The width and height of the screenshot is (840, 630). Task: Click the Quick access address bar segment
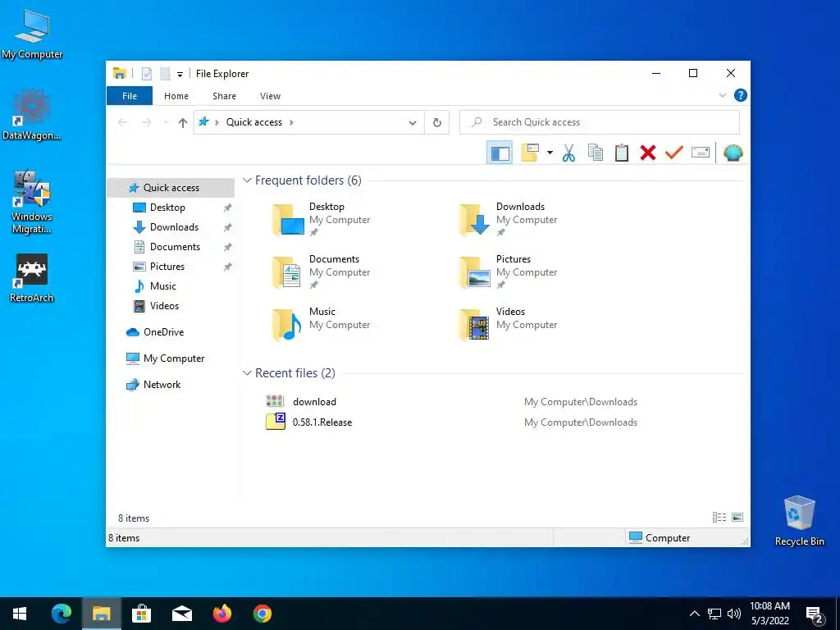pyautogui.click(x=254, y=122)
